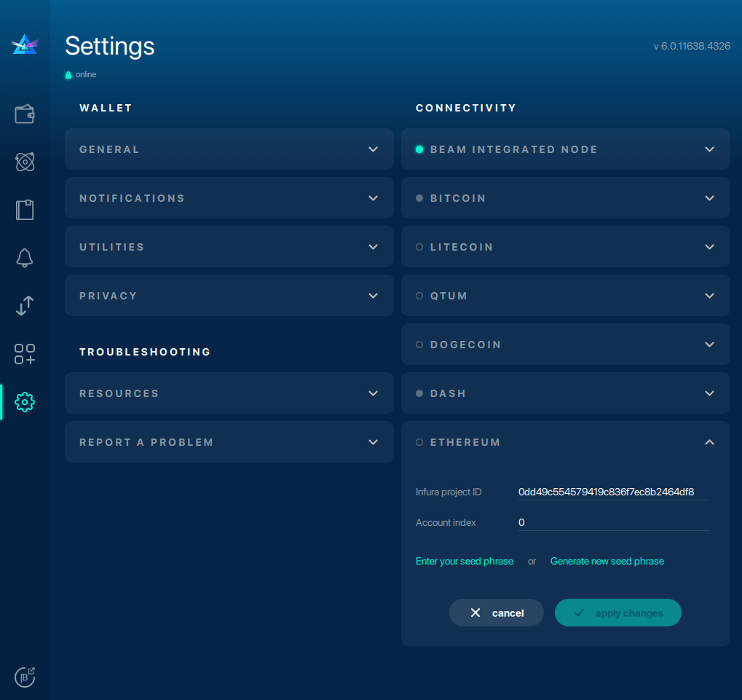Viewport: 742px width, 700px height.
Task: Click Generate new seed phrase link
Action: pos(607,562)
